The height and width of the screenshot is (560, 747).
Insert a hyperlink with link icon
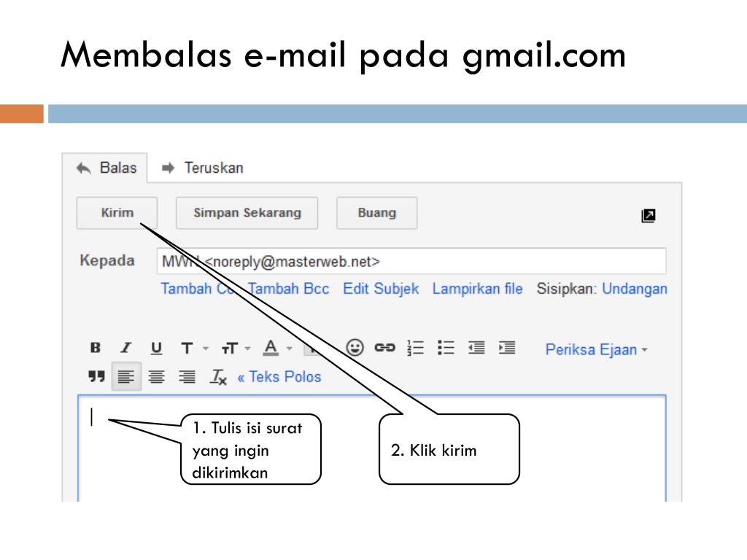[x=384, y=348]
